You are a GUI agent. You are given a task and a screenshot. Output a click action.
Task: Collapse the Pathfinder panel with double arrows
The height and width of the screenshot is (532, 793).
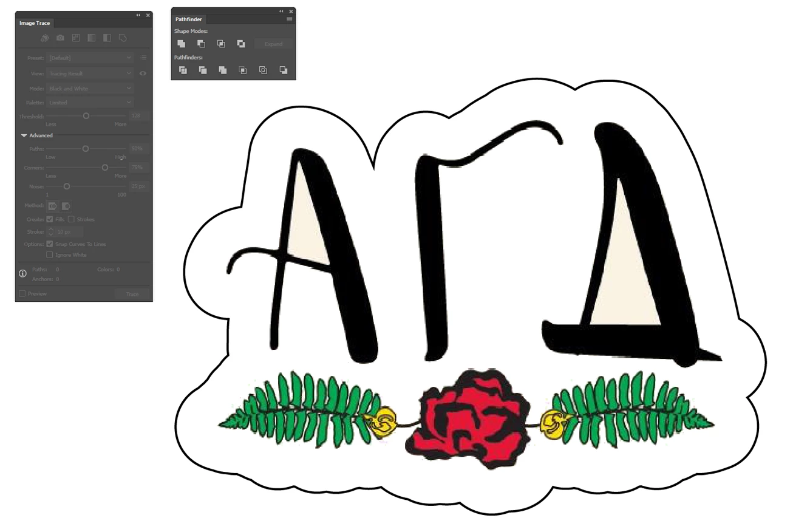(x=281, y=12)
